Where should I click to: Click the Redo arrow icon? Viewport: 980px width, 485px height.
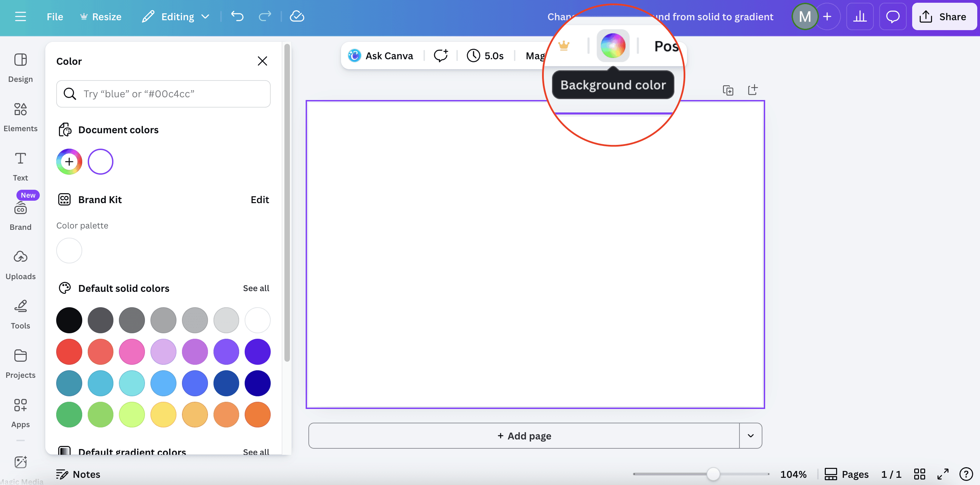[265, 16]
